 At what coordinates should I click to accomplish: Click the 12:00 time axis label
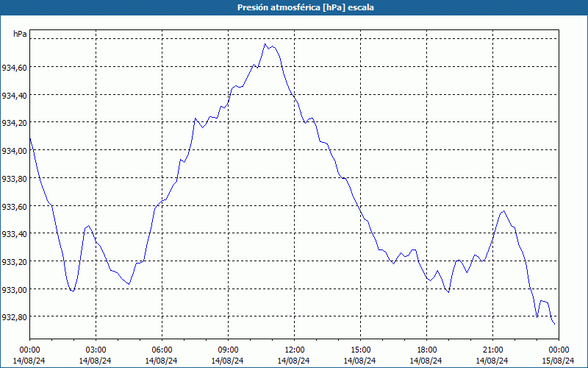(x=295, y=350)
